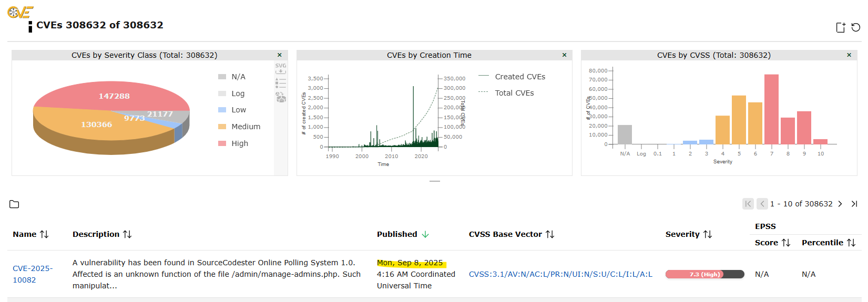This screenshot has width=868, height=302.
Task: Download the severity pie chart as SVG
Action: click(x=281, y=69)
